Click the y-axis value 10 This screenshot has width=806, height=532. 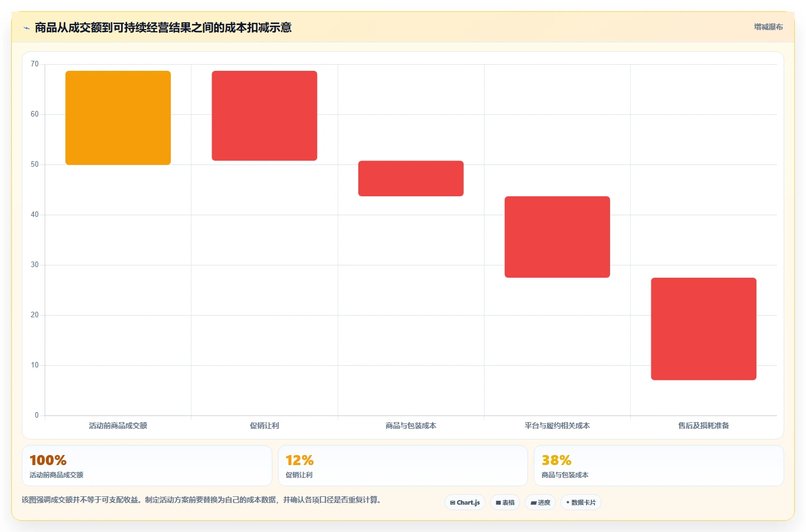coord(35,365)
